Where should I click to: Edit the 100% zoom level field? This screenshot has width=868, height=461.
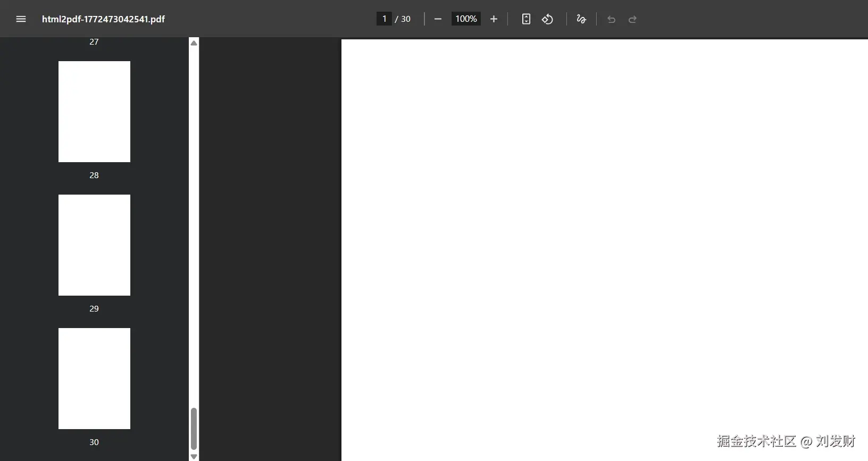(x=466, y=19)
